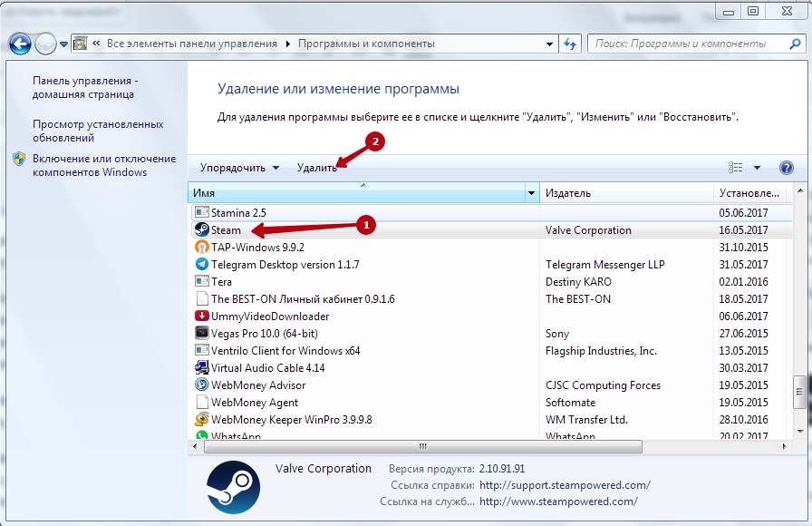Click the large Steam logo in details pane
This screenshot has width=812, height=526.
coord(233,487)
